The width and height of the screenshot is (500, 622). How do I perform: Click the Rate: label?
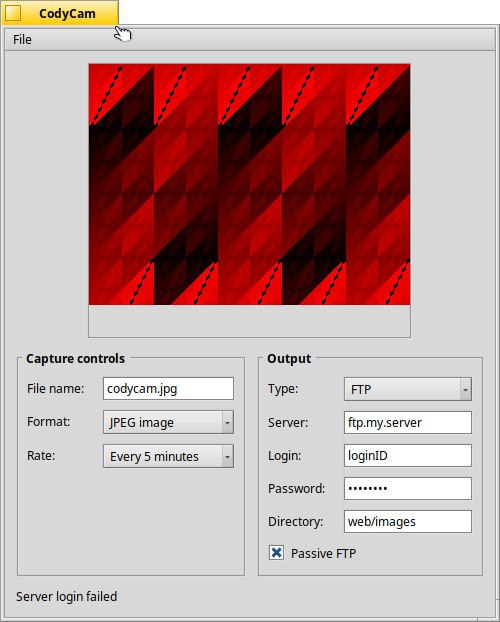(41, 456)
